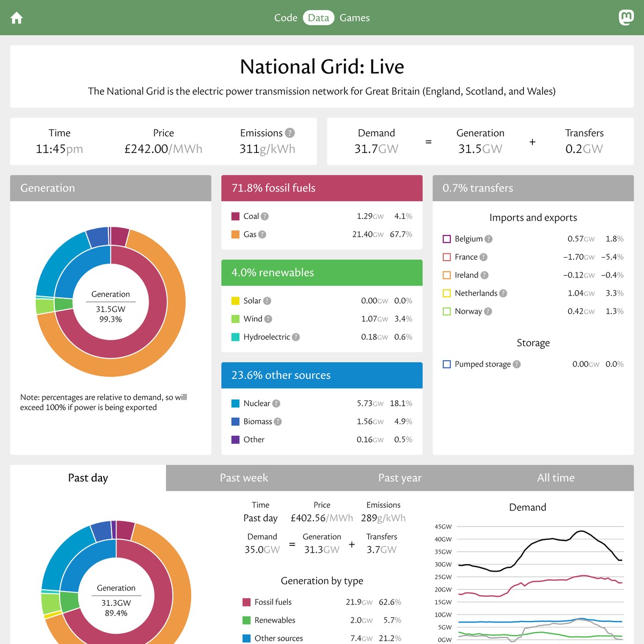
Task: Open the Mastodon icon in the top corner
Action: [627, 17]
